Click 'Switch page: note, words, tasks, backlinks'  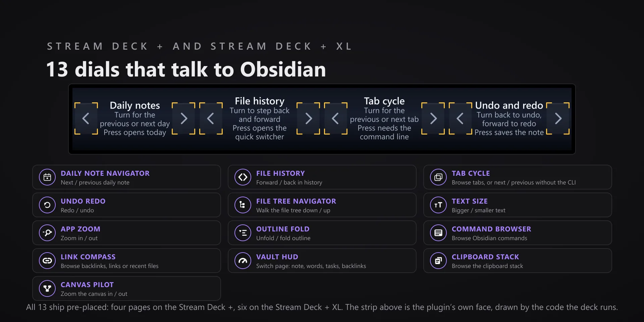click(311, 266)
